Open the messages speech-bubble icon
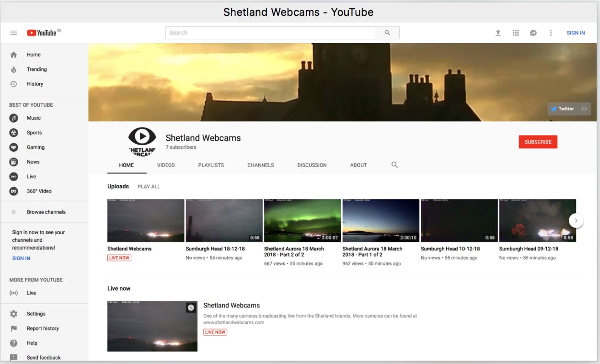 [533, 33]
